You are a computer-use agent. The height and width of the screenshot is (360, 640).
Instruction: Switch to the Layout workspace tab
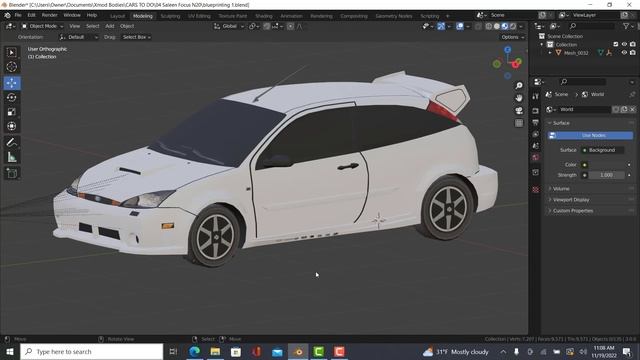tap(118, 16)
